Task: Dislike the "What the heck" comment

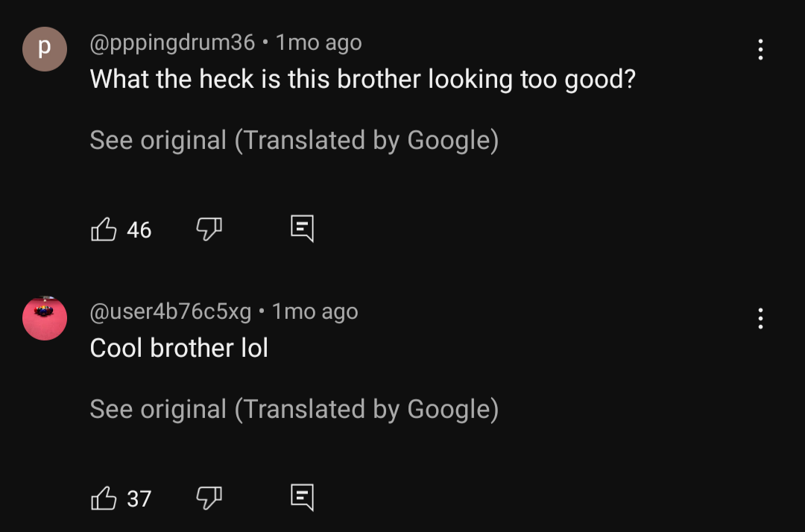Action: [209, 229]
